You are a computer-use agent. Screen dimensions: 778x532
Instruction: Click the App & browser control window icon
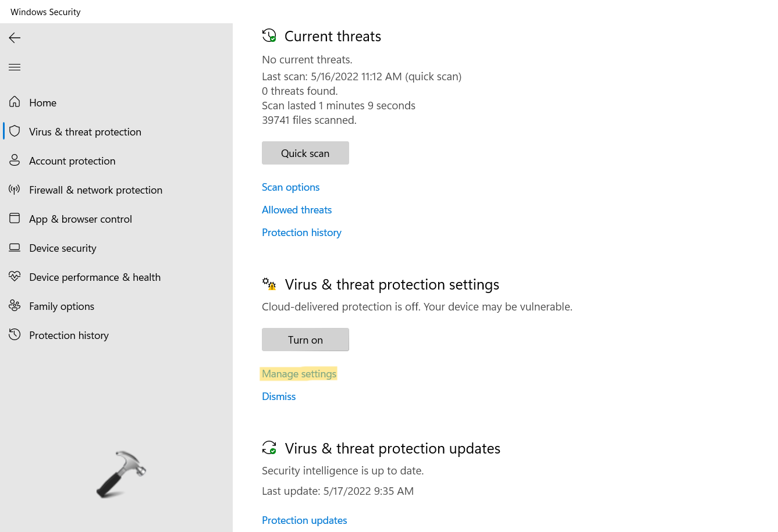click(15, 219)
